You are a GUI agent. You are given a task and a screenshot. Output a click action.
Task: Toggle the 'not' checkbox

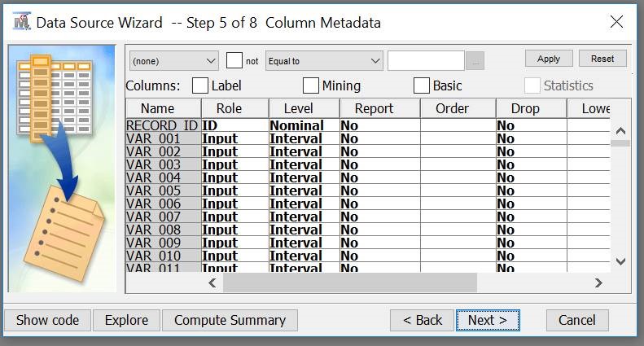[x=234, y=61]
